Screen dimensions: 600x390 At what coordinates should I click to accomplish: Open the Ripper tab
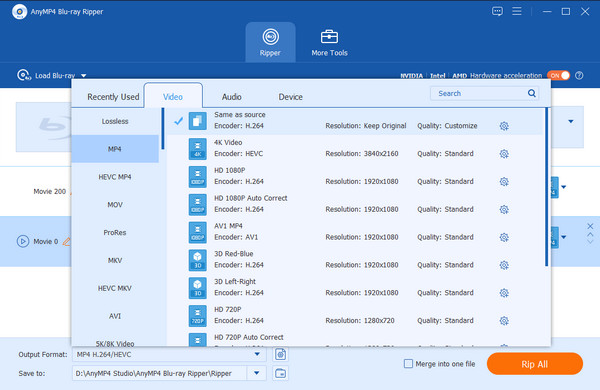(270, 42)
